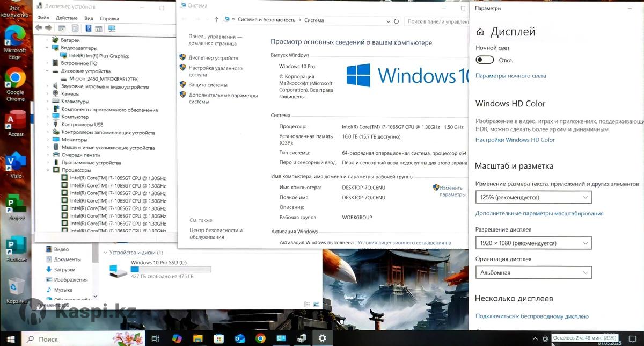Expand the Батареи node in Device Manager

47,40
